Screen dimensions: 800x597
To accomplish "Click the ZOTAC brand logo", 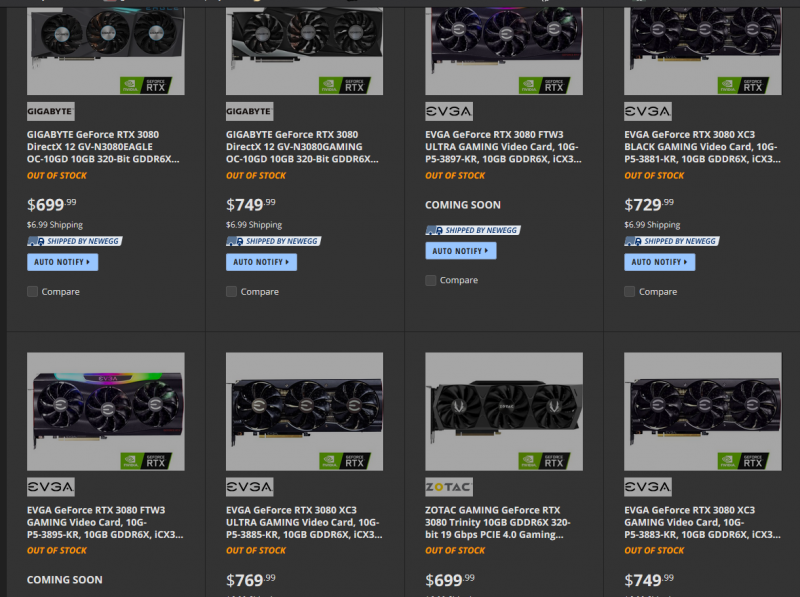I will [x=449, y=487].
